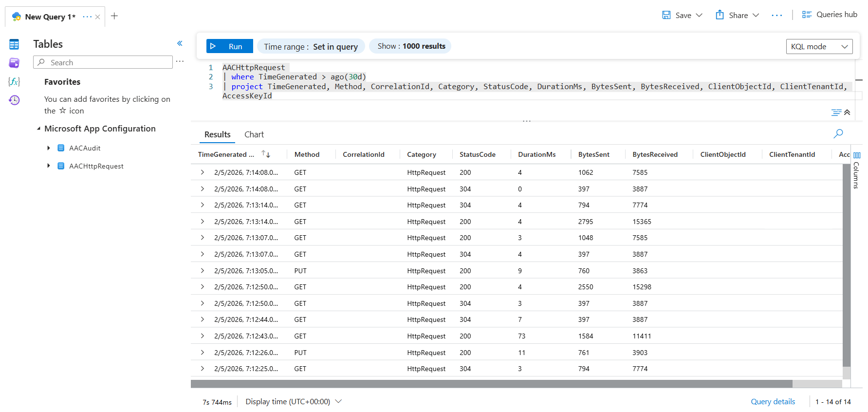Sort results by TimeGenerated column arrows
This screenshot has width=868, height=412.
pos(266,154)
